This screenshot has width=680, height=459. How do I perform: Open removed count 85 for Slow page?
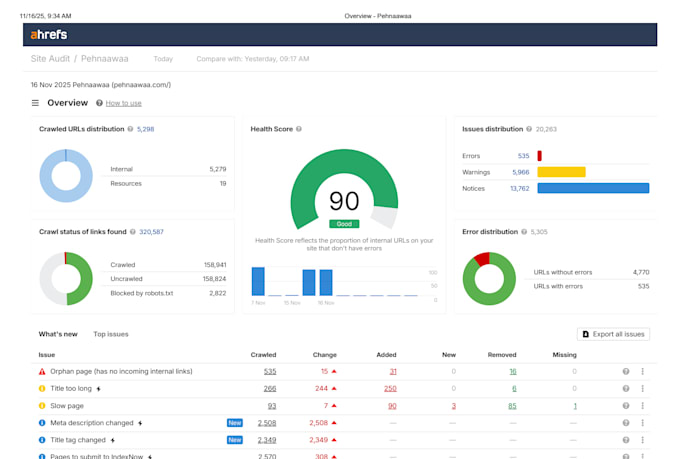point(512,406)
